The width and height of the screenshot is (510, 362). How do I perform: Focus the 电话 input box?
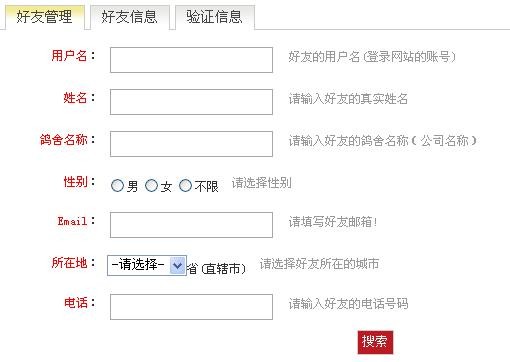click(191, 307)
